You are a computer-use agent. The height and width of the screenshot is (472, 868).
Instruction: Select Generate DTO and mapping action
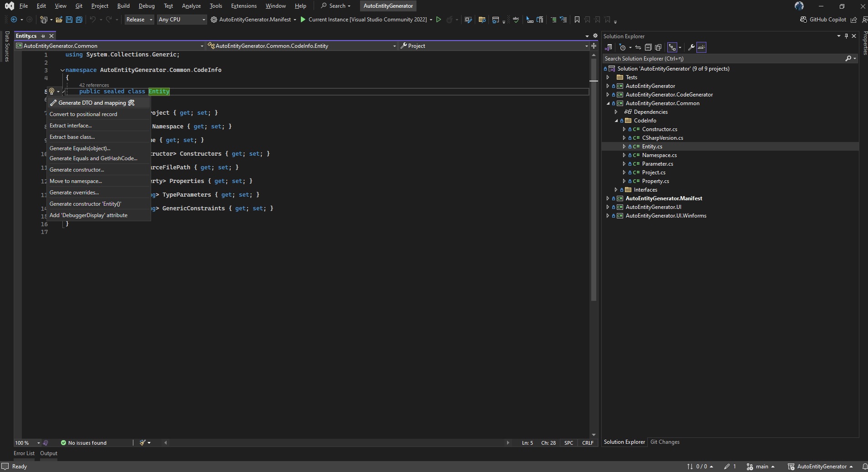pos(99,103)
